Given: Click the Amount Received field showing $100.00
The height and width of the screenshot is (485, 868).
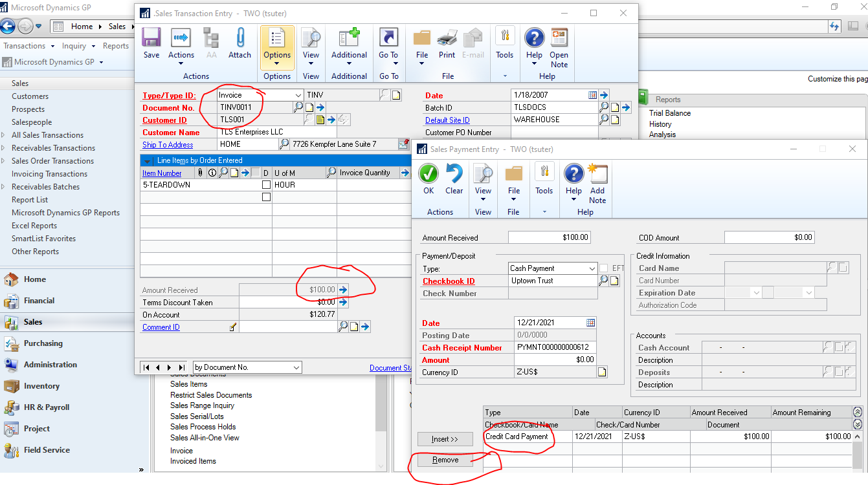Looking at the screenshot, I should point(550,238).
